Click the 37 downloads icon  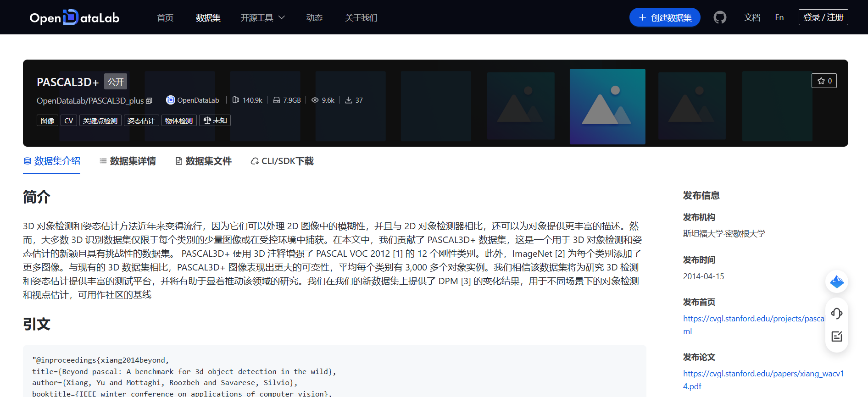(x=349, y=100)
